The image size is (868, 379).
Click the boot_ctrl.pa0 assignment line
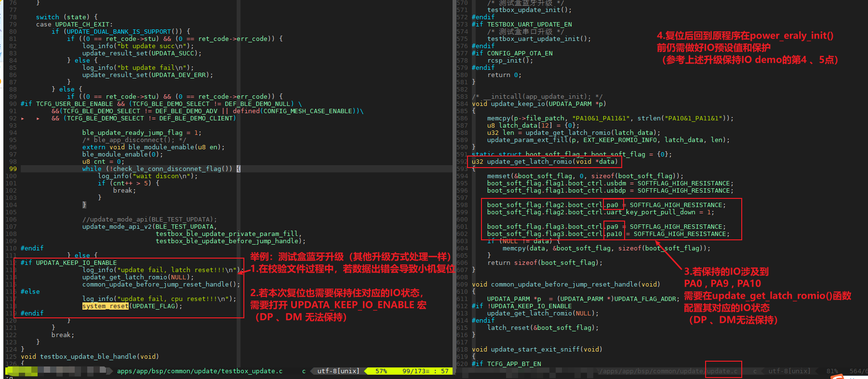coord(606,205)
